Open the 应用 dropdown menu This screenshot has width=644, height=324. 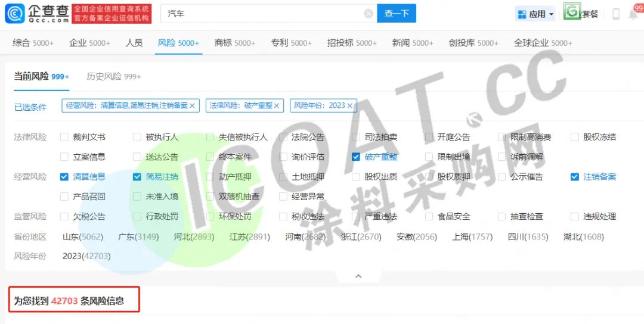point(535,14)
